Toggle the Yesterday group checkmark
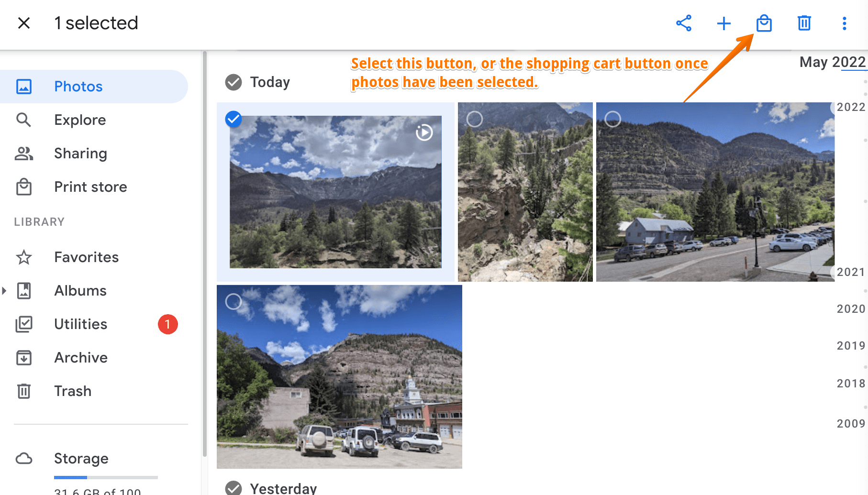 click(234, 488)
